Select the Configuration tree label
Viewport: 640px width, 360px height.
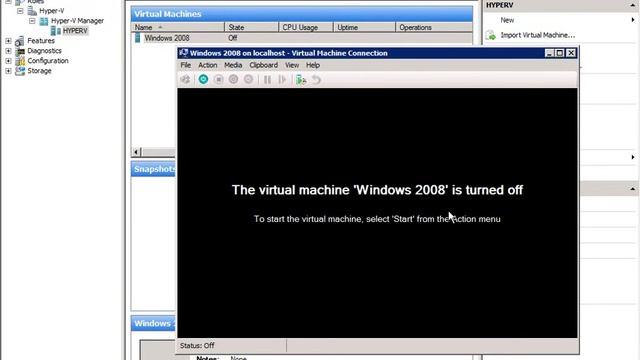point(48,61)
